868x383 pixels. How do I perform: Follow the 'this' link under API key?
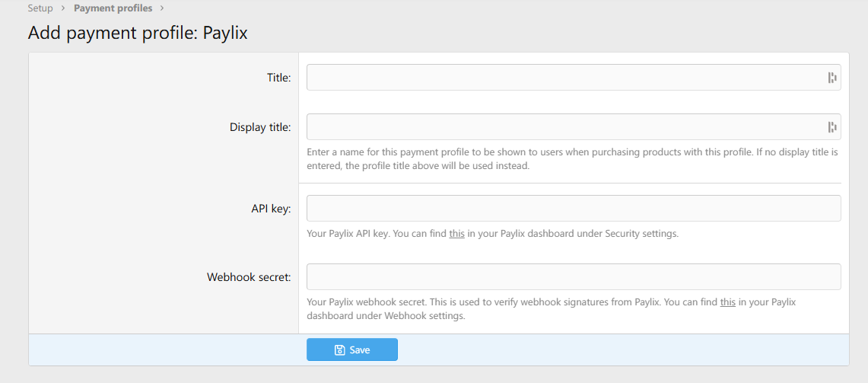[456, 233]
